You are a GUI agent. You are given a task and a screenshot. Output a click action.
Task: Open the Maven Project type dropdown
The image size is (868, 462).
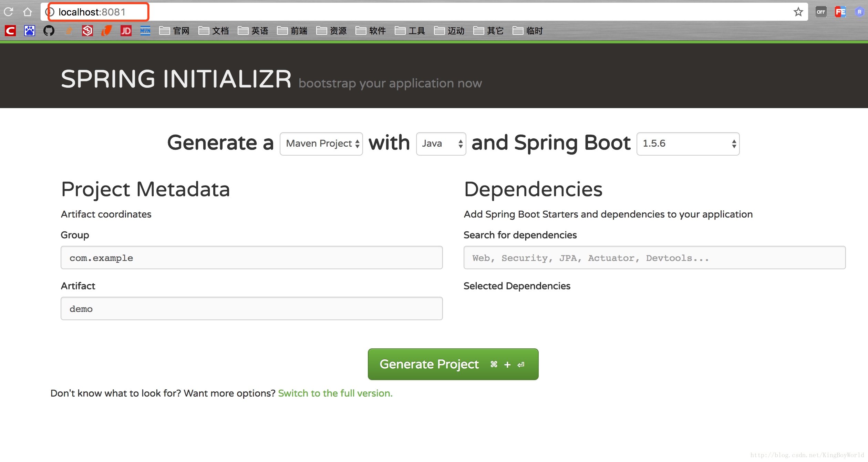[321, 144]
